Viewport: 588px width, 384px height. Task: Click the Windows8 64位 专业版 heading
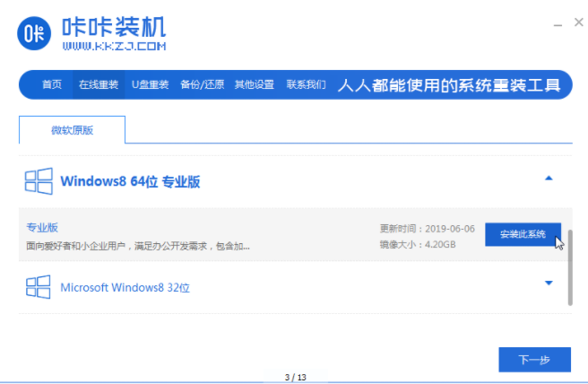pyautogui.click(x=130, y=181)
